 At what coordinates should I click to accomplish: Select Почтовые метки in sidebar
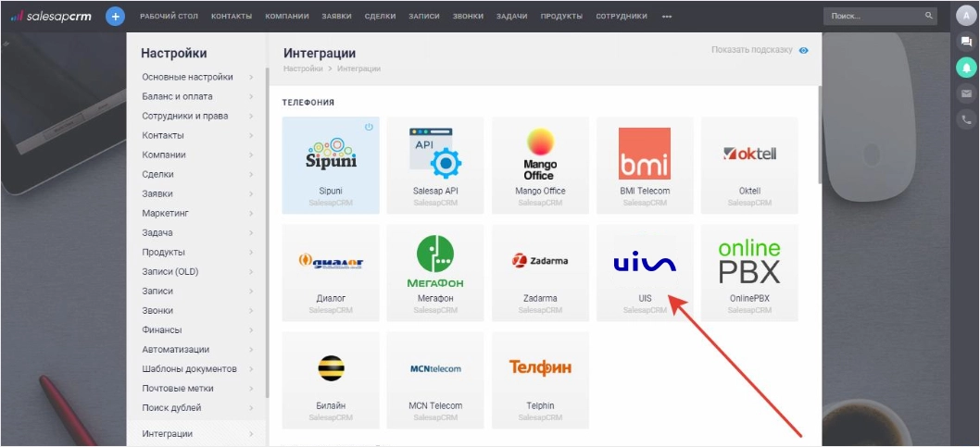197,388
